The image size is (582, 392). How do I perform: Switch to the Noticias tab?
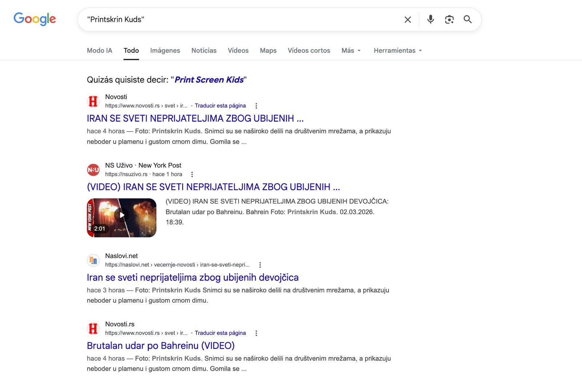pyautogui.click(x=204, y=50)
